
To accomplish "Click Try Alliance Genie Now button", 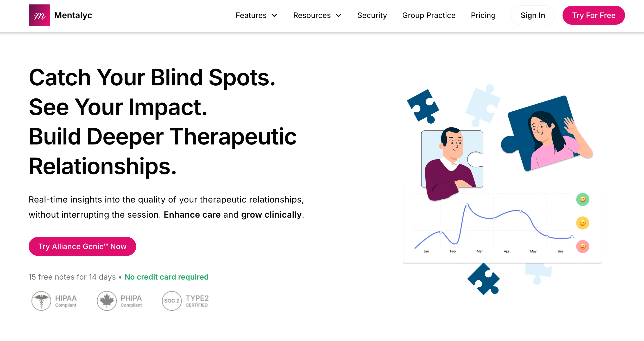I will click(x=82, y=246).
